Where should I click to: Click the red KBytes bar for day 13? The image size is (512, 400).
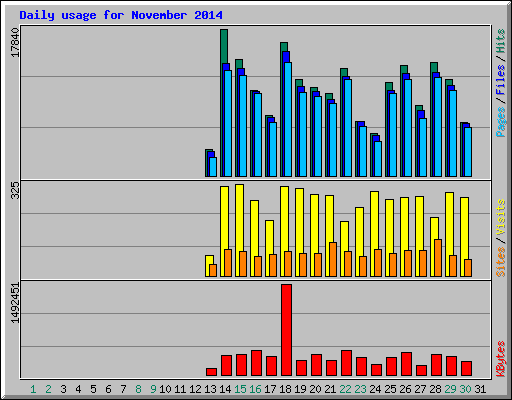click(x=211, y=372)
